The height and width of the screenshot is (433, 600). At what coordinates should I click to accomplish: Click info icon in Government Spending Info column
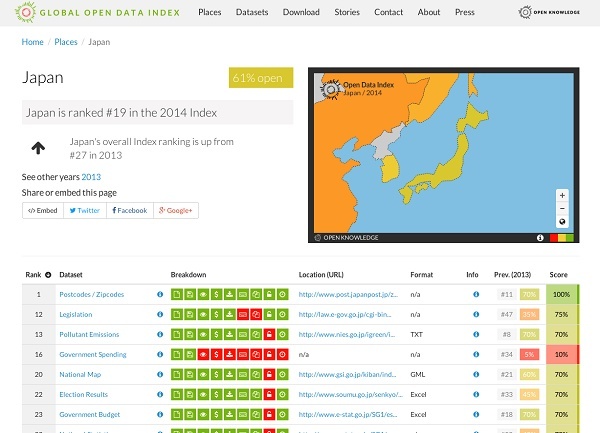coord(475,353)
